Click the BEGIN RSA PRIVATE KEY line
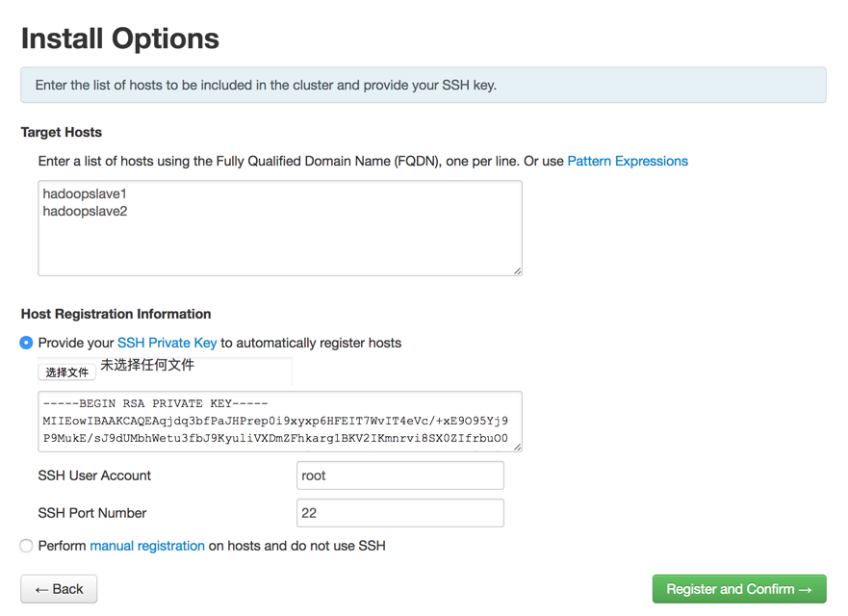The image size is (848, 616). click(x=155, y=404)
